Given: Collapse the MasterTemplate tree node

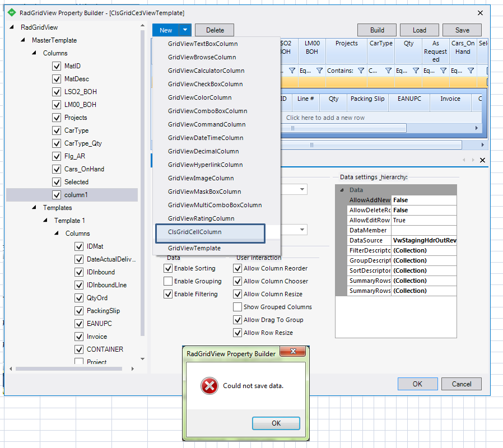Looking at the screenshot, I should click(23, 40).
